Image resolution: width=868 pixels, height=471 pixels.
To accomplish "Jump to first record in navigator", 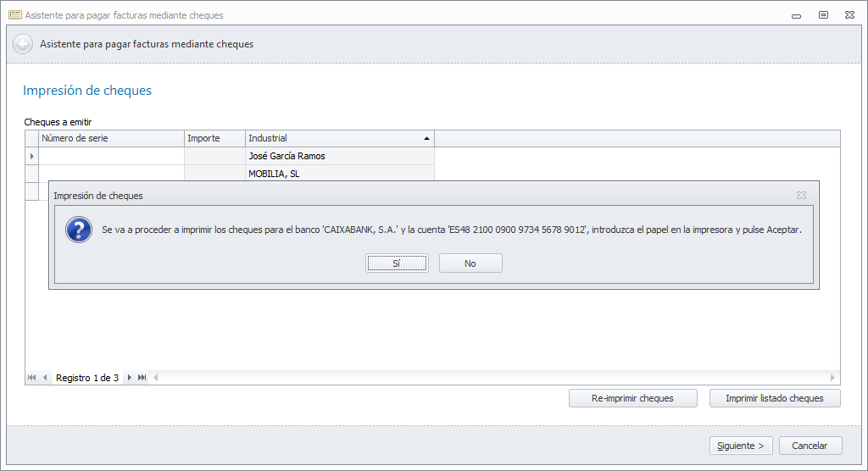I will point(31,378).
